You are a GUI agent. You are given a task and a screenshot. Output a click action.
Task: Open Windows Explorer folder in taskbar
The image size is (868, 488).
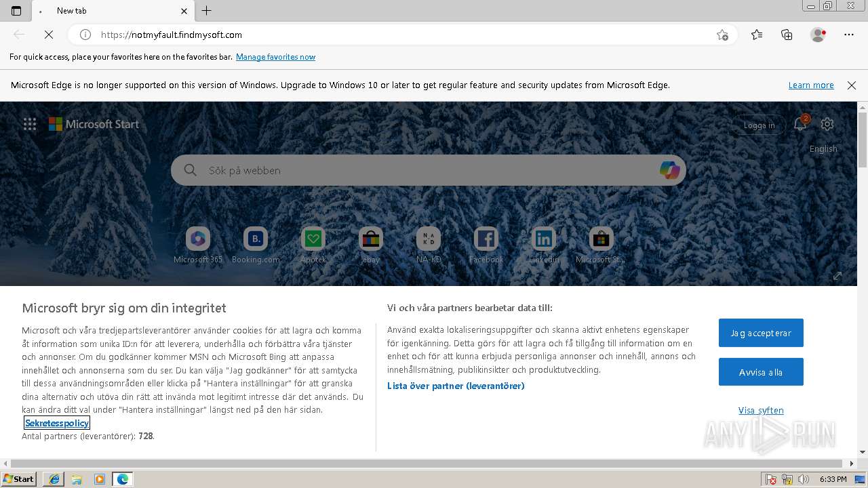point(77,479)
